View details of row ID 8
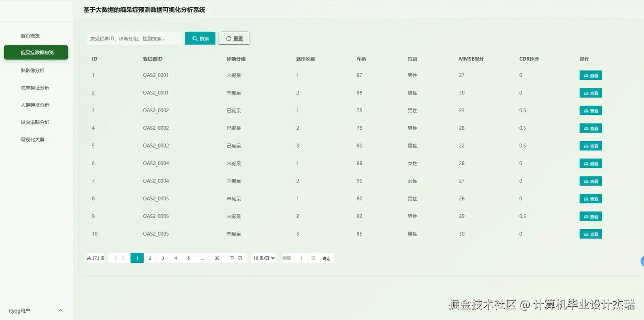This screenshot has height=320, width=644. pos(591,199)
